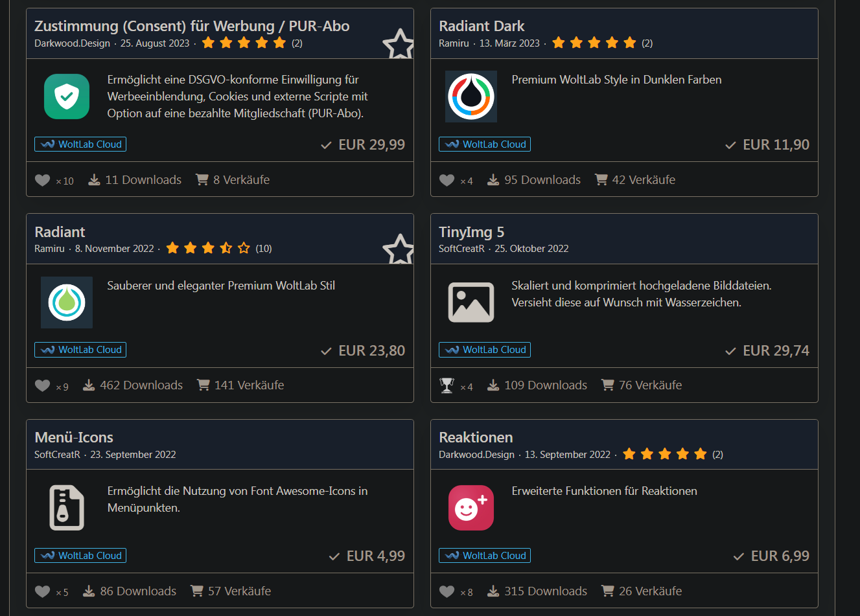Visit the Darkwood.Design author link under Reaktionen
The image size is (860, 616).
(x=476, y=455)
